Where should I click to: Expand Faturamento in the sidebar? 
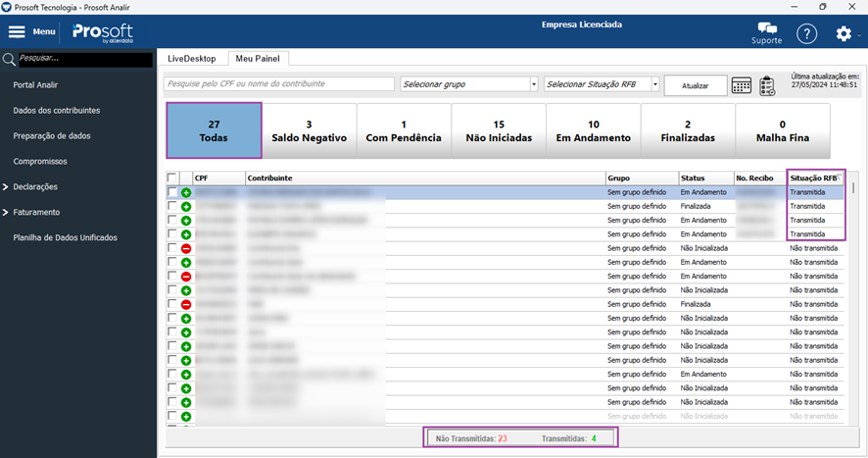pyautogui.click(x=6, y=213)
